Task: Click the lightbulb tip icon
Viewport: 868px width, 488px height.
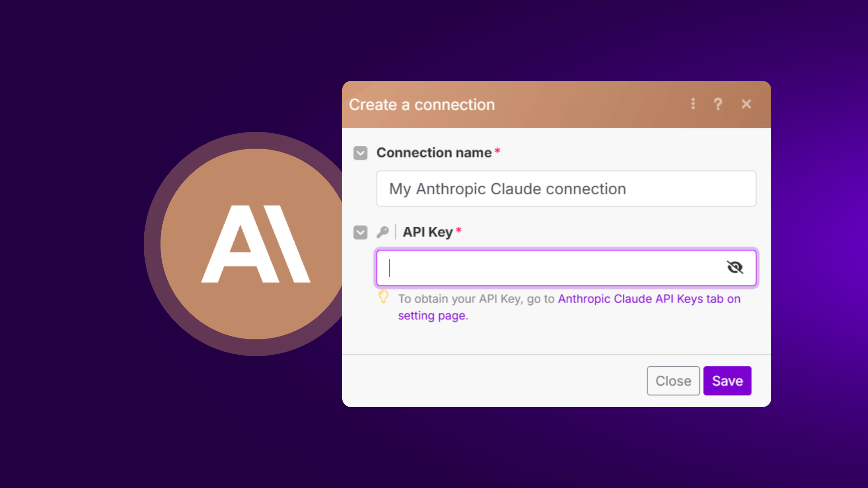Action: (384, 297)
